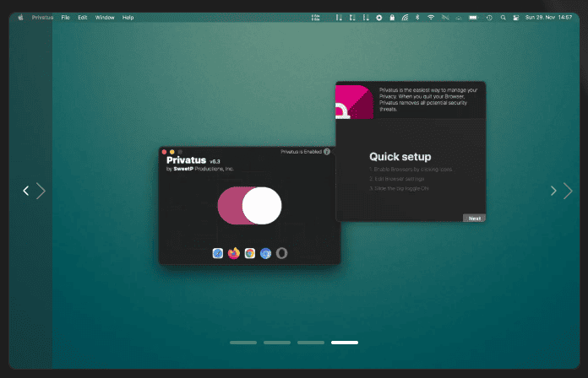Click the gray Opera browser icon

point(281,254)
